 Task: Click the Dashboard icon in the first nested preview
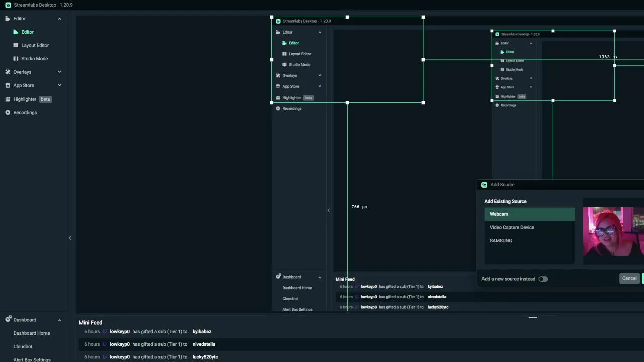point(278,277)
